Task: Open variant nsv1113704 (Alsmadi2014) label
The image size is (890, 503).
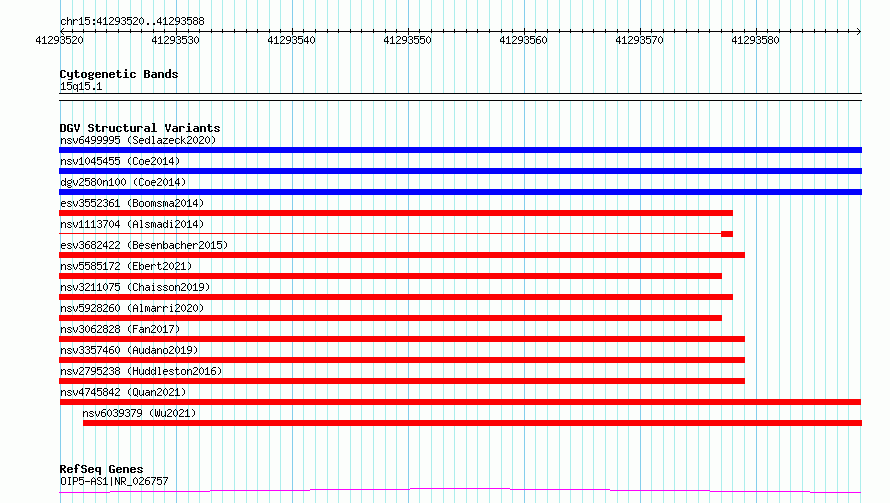Action: [132, 224]
